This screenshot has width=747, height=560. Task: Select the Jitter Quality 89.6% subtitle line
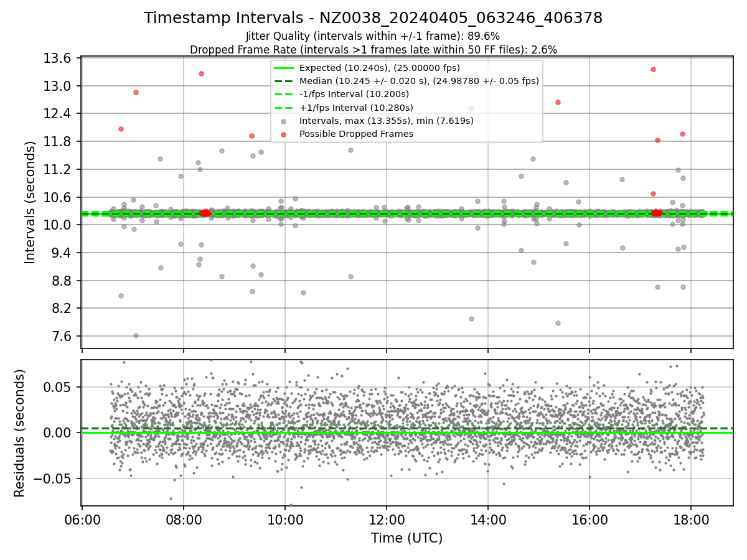click(373, 36)
